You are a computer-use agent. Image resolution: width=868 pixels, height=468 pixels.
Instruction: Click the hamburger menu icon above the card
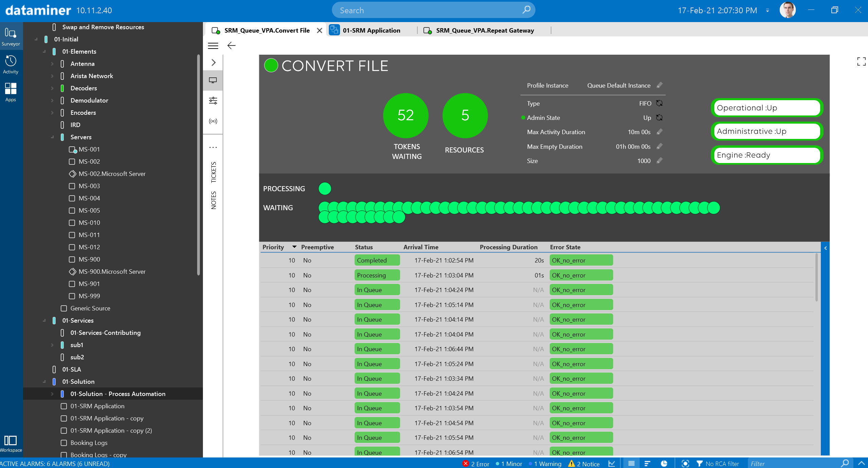pyautogui.click(x=213, y=46)
